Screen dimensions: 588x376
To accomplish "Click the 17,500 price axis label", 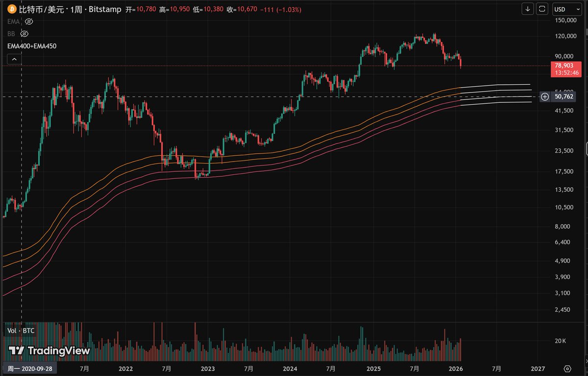I will point(563,171).
